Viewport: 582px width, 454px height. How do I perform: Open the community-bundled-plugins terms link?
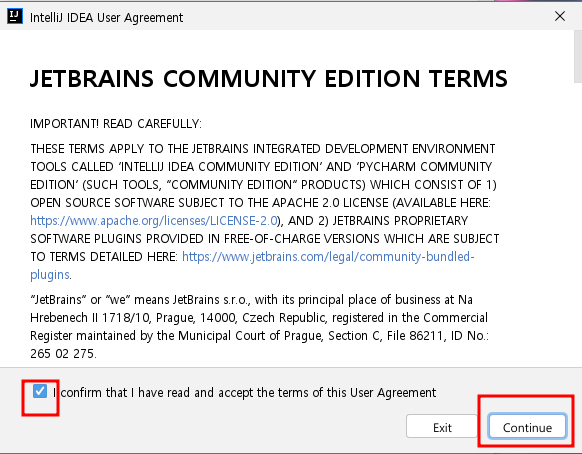(x=328, y=257)
